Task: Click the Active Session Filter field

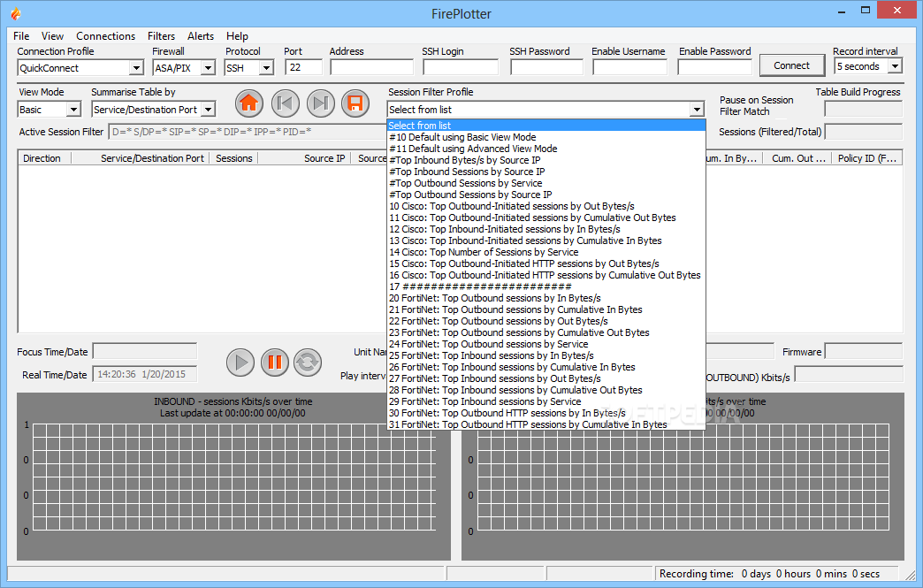Action: [248, 132]
